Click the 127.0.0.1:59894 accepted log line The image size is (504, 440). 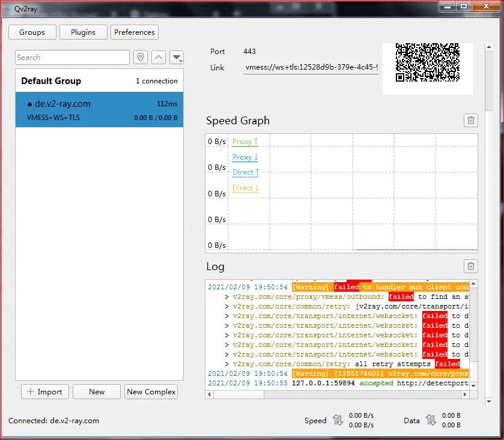click(x=338, y=383)
